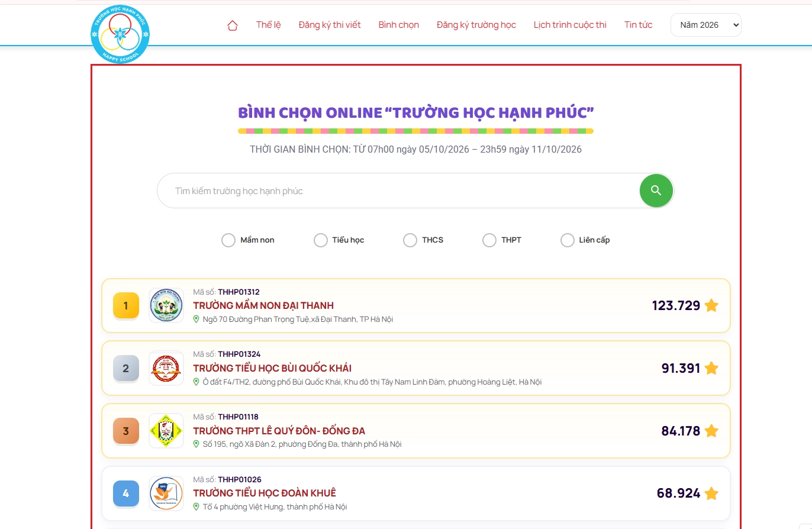Open the Thể lệ menu
This screenshot has height=529, width=812.
coord(269,25)
